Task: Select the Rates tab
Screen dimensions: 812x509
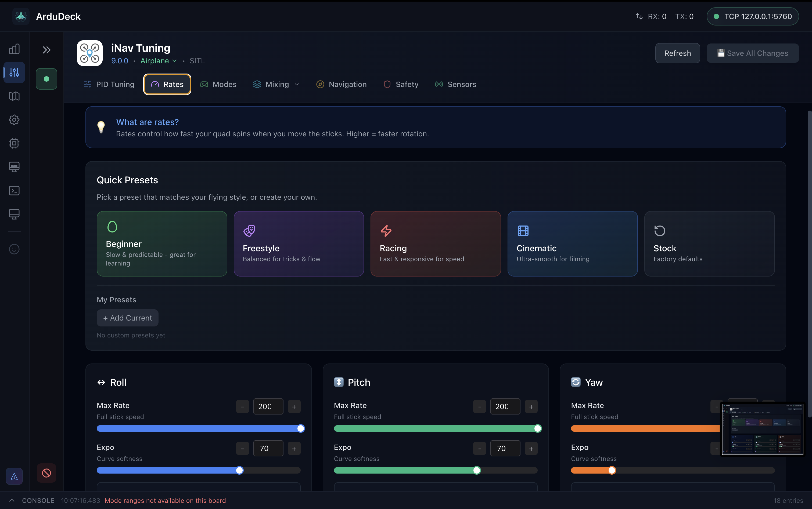Action: (167, 85)
